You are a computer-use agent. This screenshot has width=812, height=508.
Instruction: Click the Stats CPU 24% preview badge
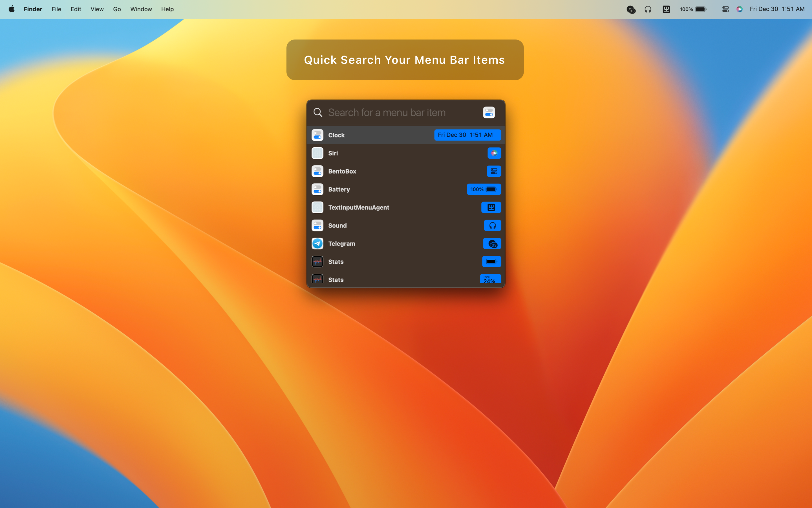490,279
